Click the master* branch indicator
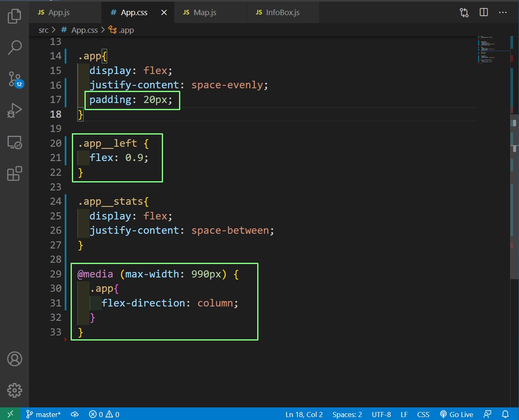This screenshot has height=420, width=519. point(43,414)
